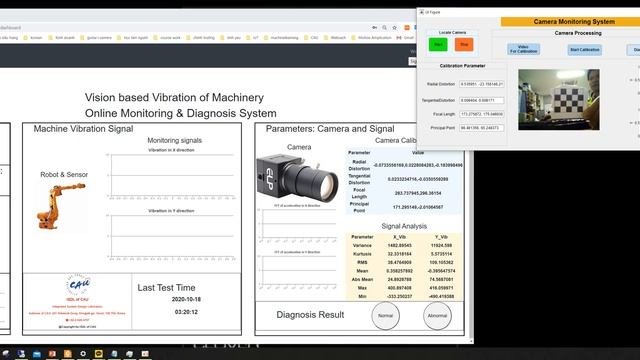Click the Focal Length input field

point(481,114)
